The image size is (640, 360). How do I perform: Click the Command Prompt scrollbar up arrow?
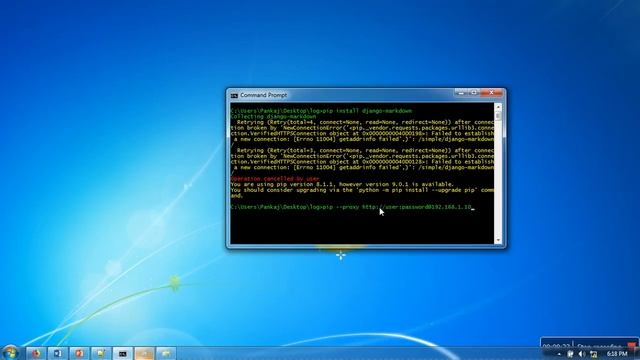(x=498, y=107)
